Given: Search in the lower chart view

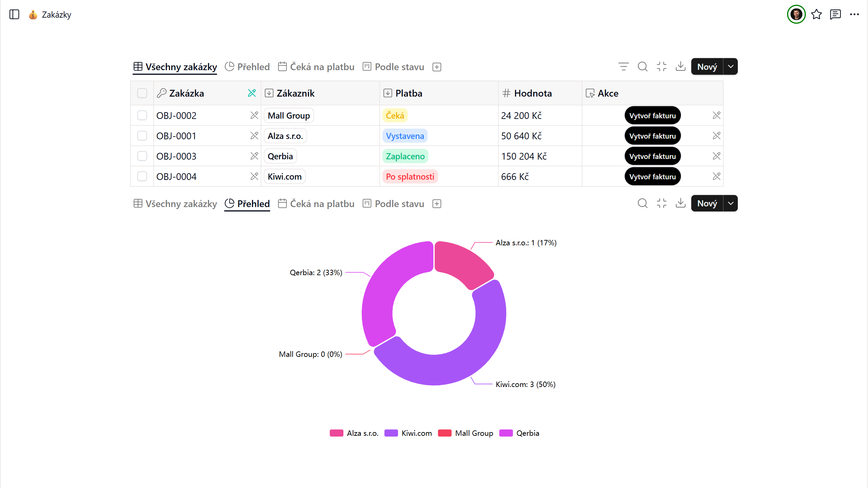Looking at the screenshot, I should click(643, 203).
